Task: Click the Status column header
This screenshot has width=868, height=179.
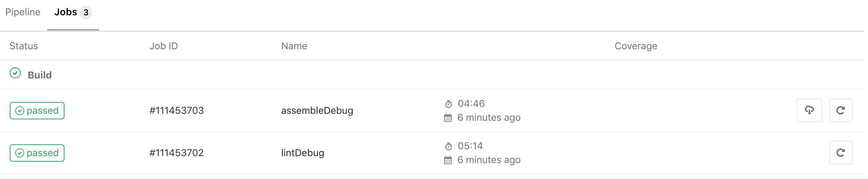Action: pos(24,46)
